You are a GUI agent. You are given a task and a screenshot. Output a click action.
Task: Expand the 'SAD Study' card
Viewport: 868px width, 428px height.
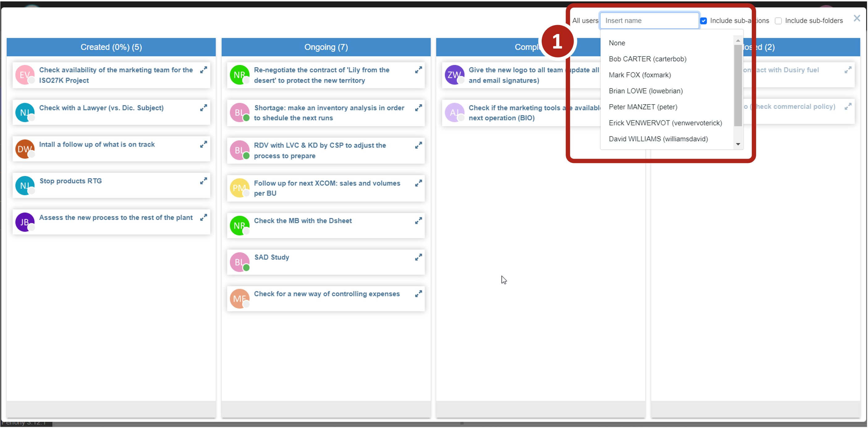[x=418, y=257]
